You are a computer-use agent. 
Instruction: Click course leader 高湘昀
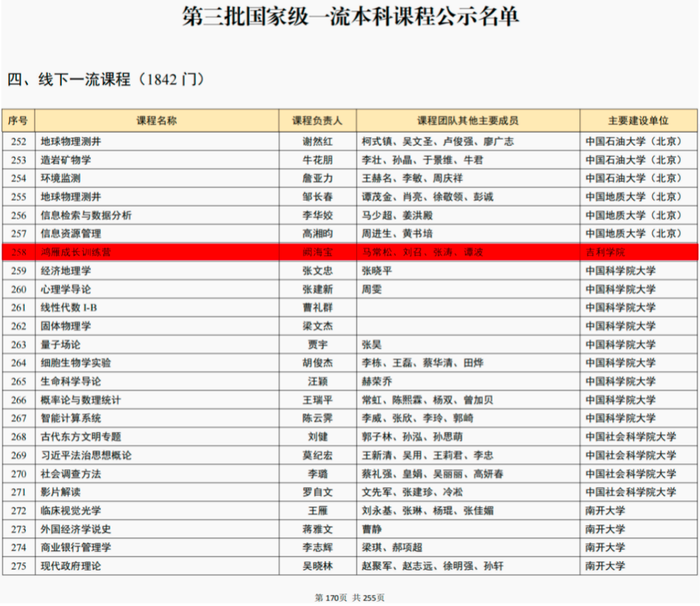coord(317,234)
